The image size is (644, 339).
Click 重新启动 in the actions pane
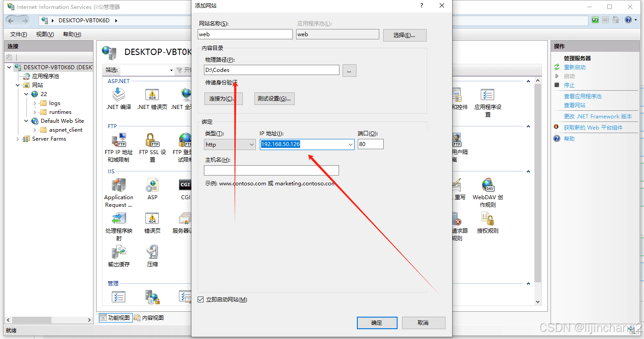(574, 67)
